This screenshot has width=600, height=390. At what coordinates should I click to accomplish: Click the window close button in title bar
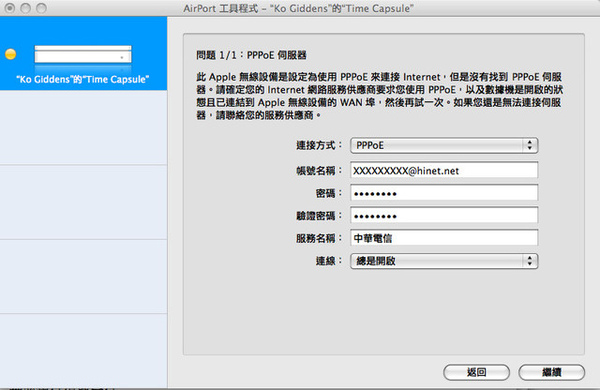pos(10,8)
